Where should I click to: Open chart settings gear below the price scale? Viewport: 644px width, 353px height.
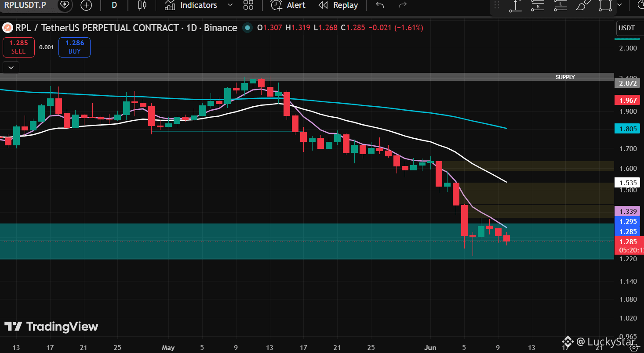(633, 348)
